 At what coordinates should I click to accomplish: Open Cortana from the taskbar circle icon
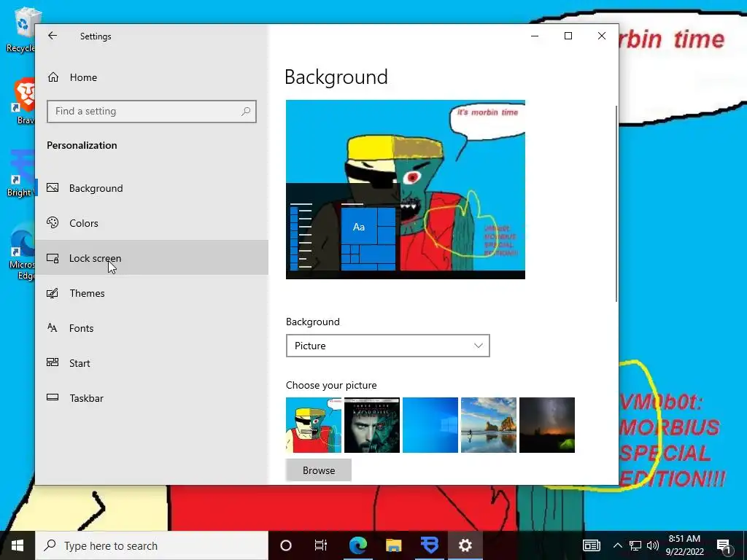(x=286, y=545)
